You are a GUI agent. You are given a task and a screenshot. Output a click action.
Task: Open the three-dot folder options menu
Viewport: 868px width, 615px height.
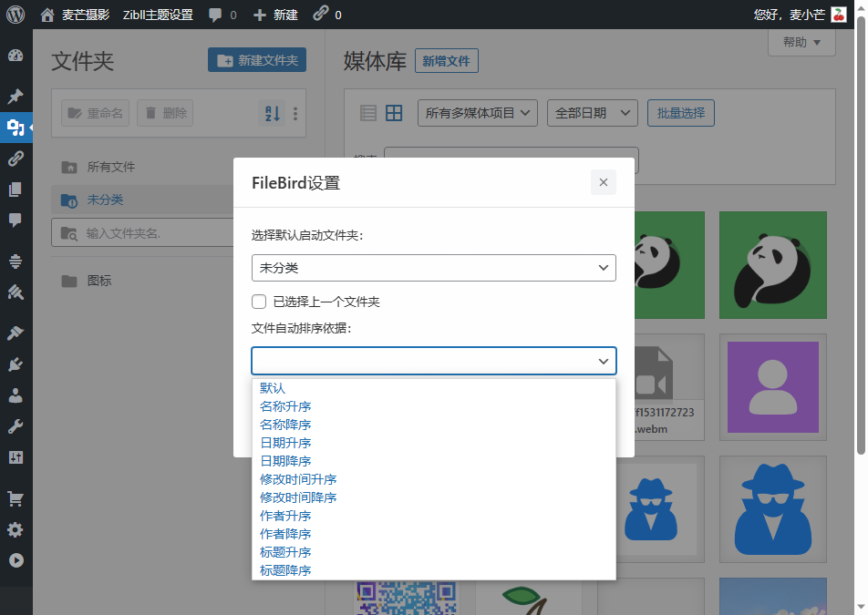coord(295,113)
